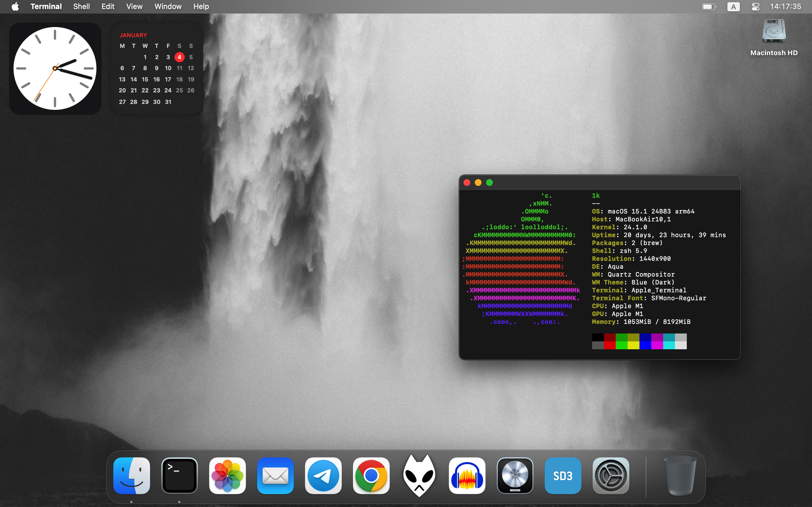Viewport: 812px width, 507px height.
Task: Click the Terminal icon in Dock
Action: [x=180, y=475]
